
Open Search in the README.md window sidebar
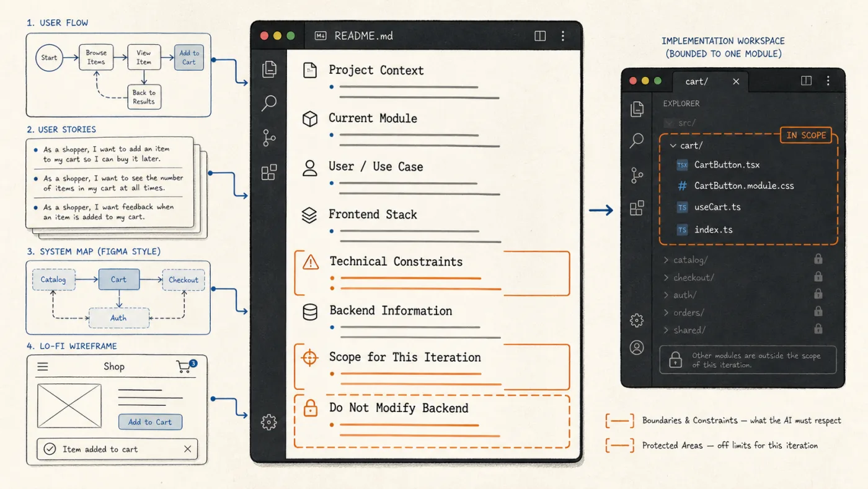[269, 103]
